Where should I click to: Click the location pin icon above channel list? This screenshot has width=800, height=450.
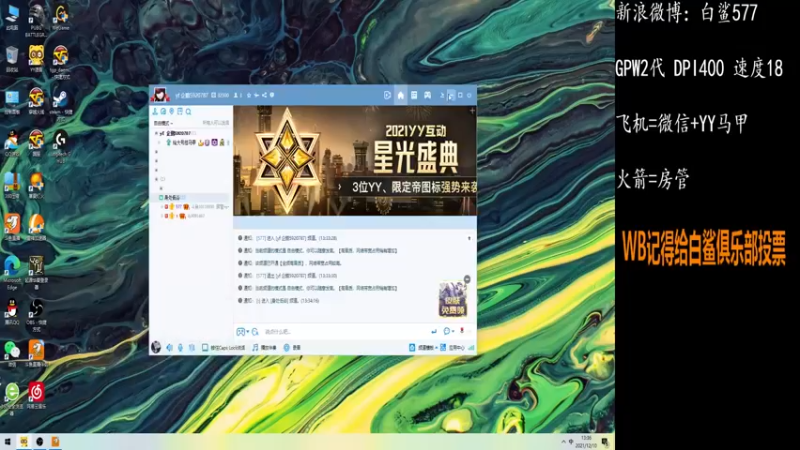pyautogui.click(x=172, y=111)
